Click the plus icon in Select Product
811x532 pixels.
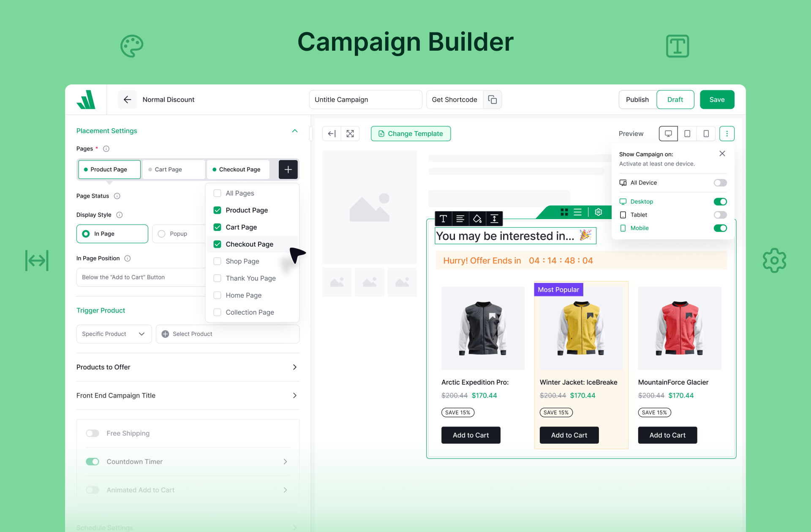point(165,334)
